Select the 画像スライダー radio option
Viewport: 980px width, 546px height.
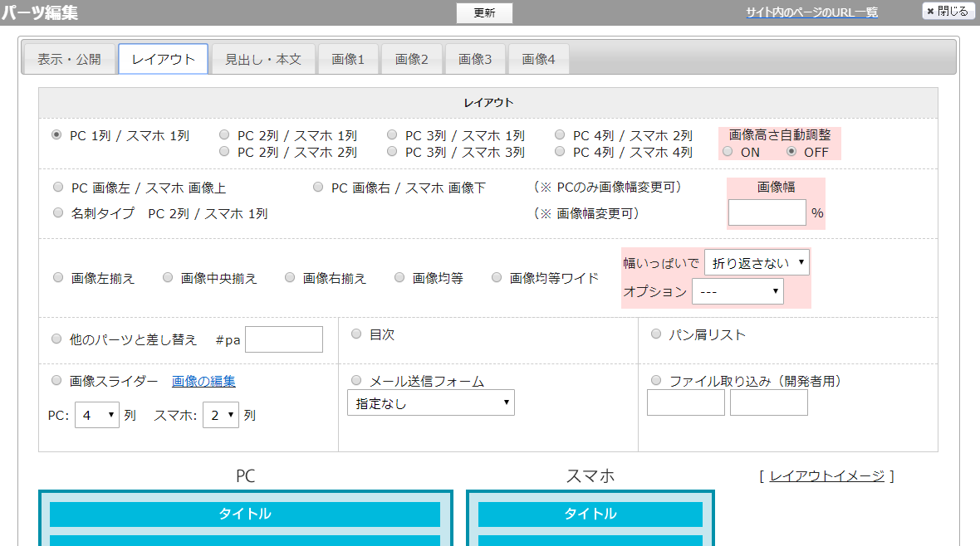(57, 381)
